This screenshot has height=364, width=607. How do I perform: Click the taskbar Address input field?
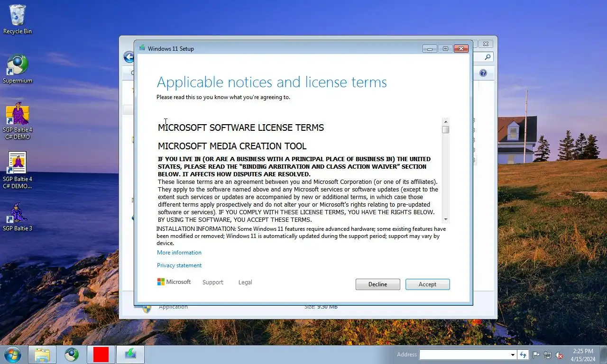(464, 355)
